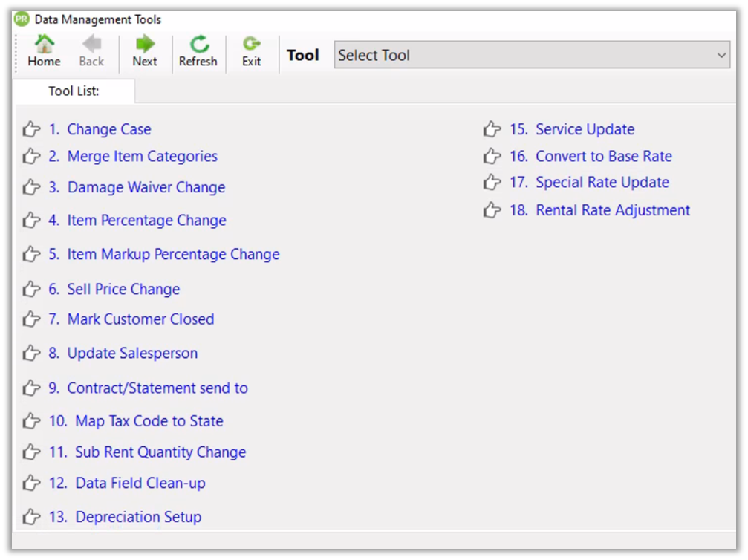748x560 pixels.
Task: Open Map Tax Code to State
Action: point(149,421)
